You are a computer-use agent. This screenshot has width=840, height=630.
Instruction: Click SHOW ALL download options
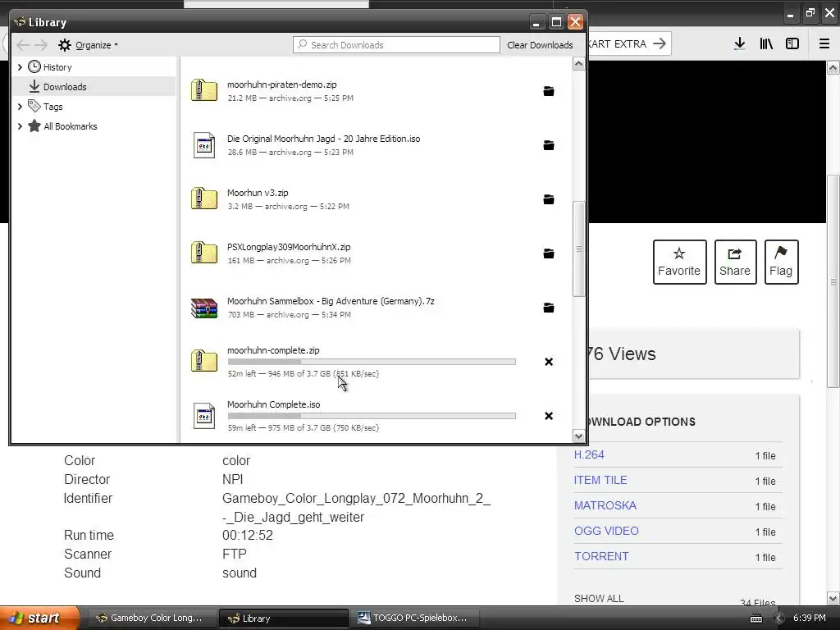[599, 598]
